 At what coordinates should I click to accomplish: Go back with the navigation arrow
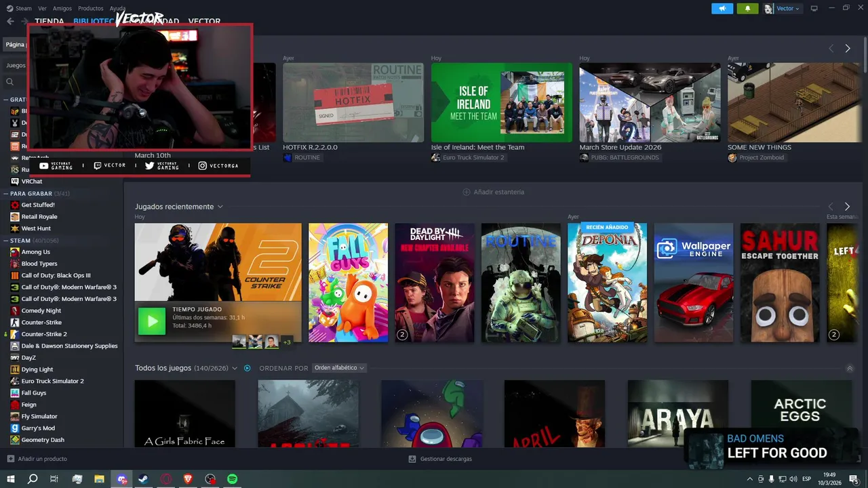pos(10,21)
